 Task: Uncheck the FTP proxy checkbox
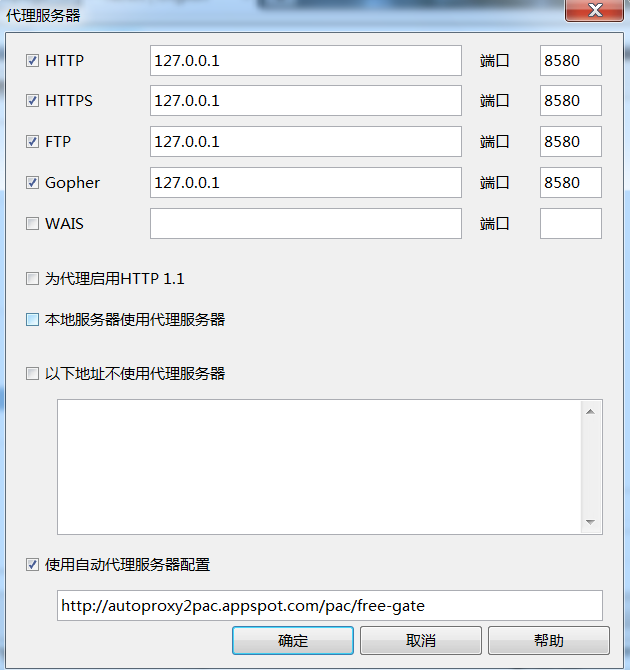[x=32, y=141]
